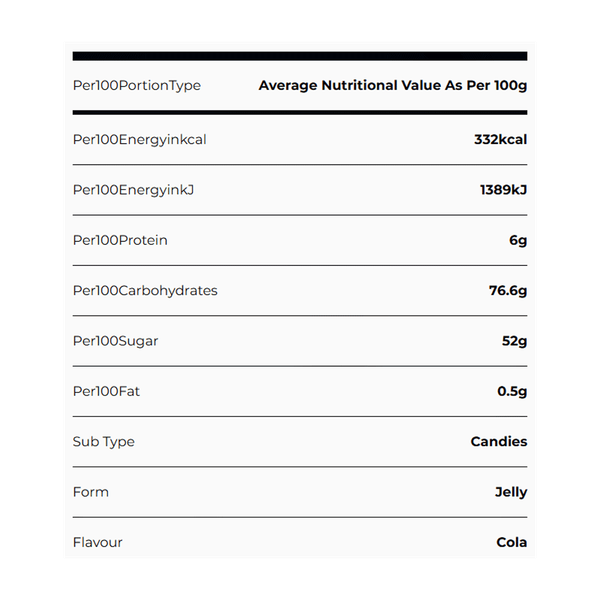Image resolution: width=600 pixels, height=600 pixels.
Task: Select the 0.5g fat value
Action: [512, 391]
